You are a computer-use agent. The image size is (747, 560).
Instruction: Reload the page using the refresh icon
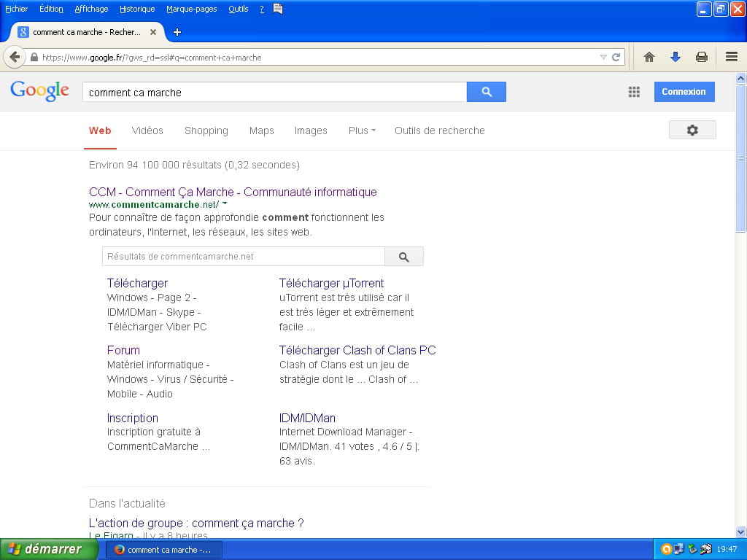tap(616, 57)
